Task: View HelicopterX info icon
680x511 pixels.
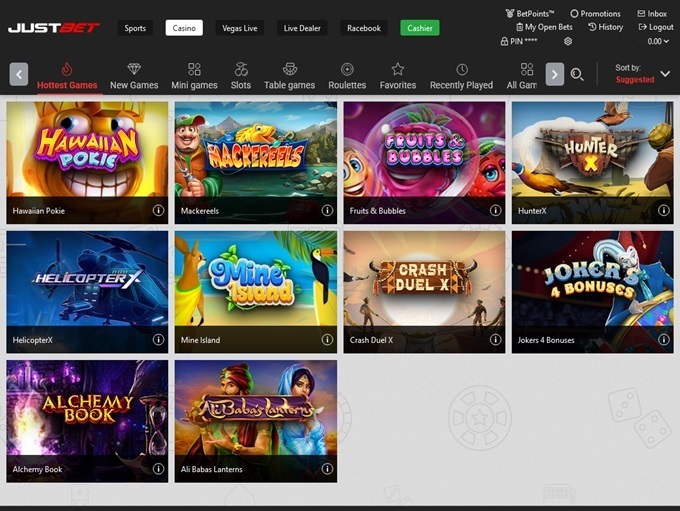Action: pos(158,340)
